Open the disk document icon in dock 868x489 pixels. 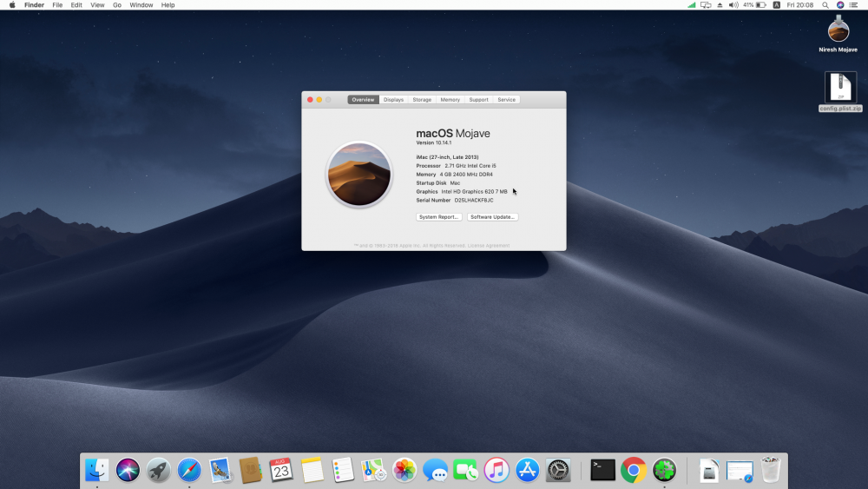click(709, 470)
